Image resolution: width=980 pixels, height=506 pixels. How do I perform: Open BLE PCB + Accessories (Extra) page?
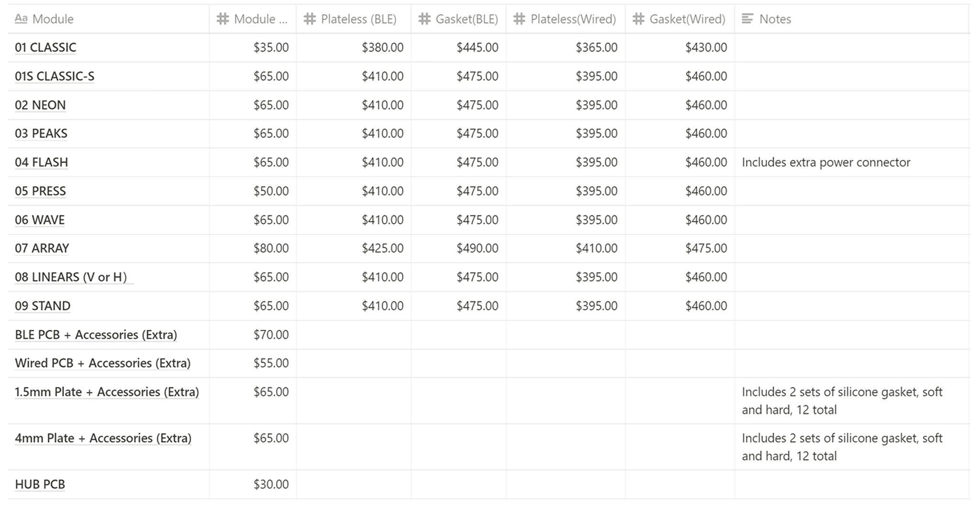(96, 335)
